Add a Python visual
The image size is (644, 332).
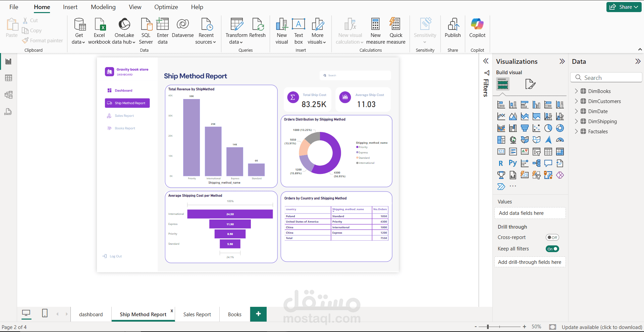513,163
